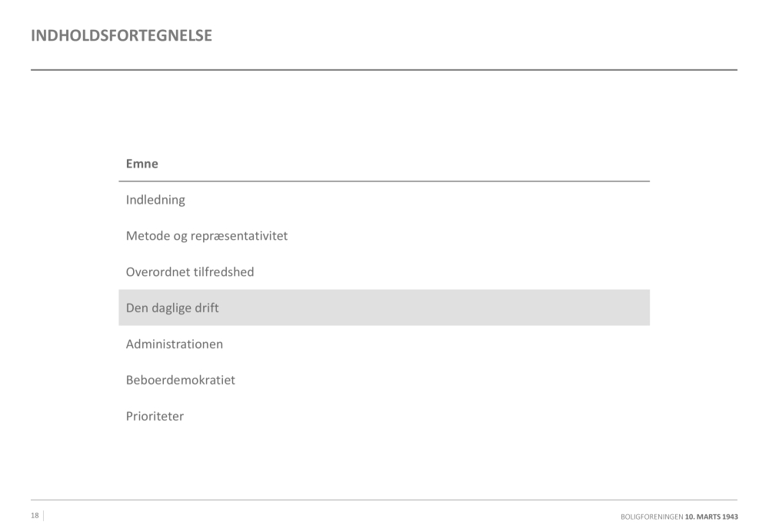Click the date 10. MARTS 1943
This screenshot has height=532, width=769.
click(711, 517)
